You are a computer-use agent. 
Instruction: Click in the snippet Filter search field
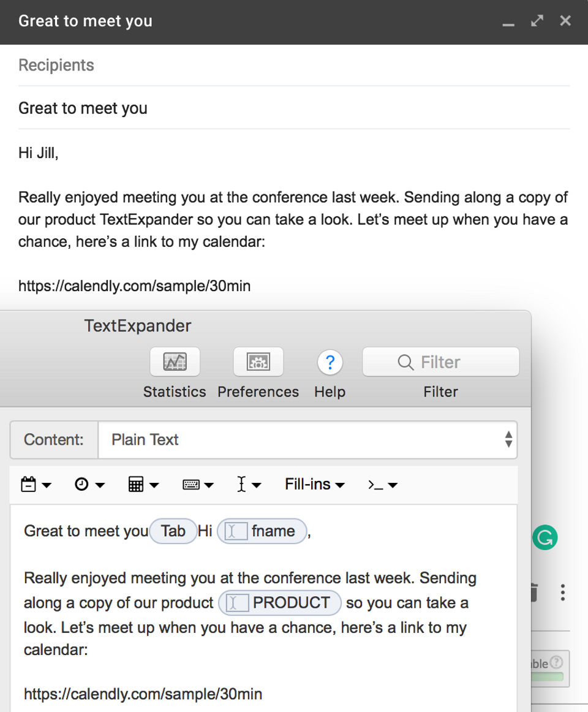(440, 362)
